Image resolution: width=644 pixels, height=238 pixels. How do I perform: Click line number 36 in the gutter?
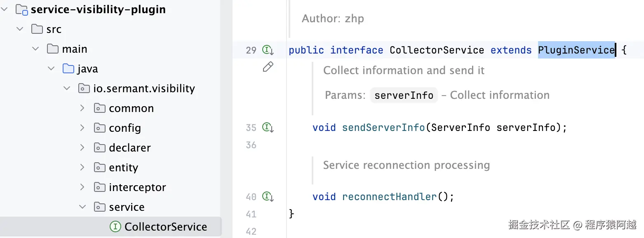click(251, 145)
